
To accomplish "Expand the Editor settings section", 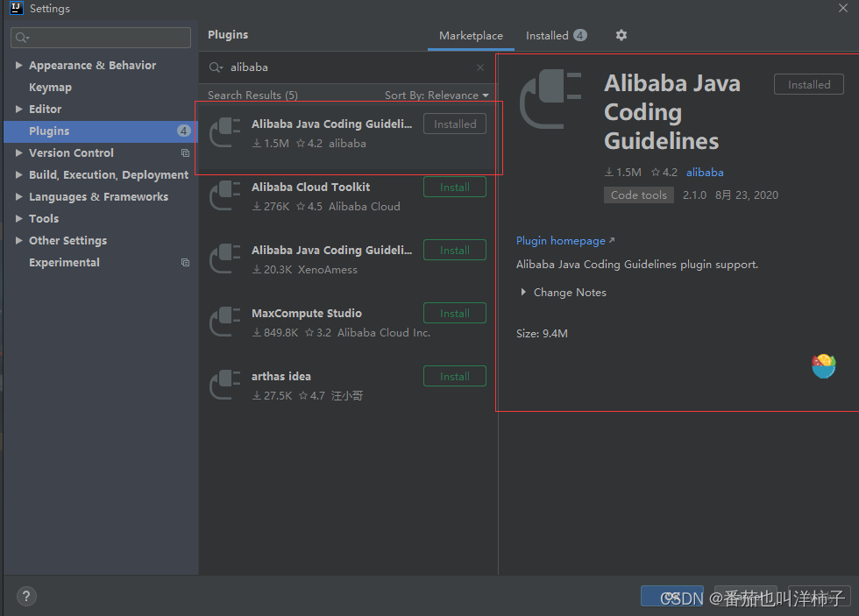I will click(18, 109).
